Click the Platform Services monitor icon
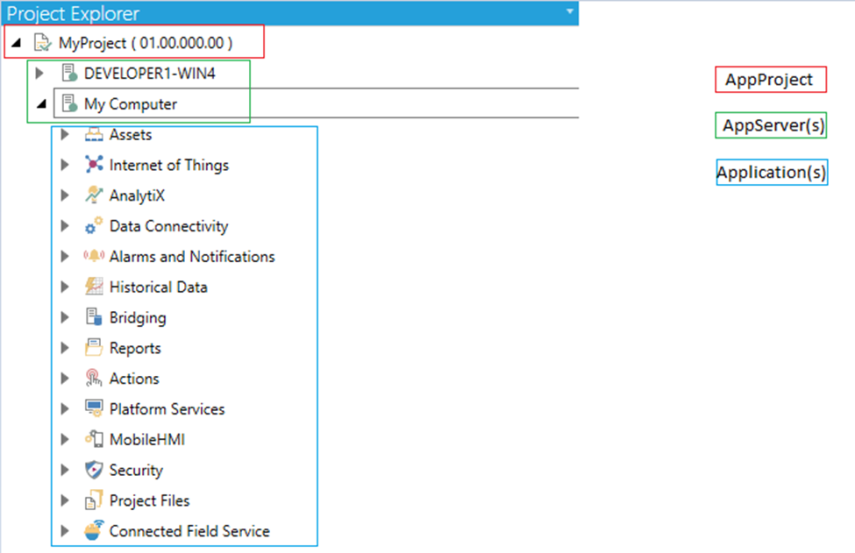 (93, 409)
